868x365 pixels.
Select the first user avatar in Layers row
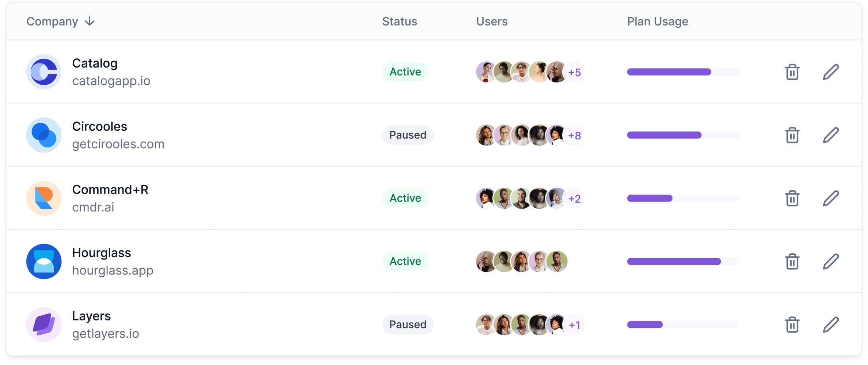pyautogui.click(x=486, y=324)
